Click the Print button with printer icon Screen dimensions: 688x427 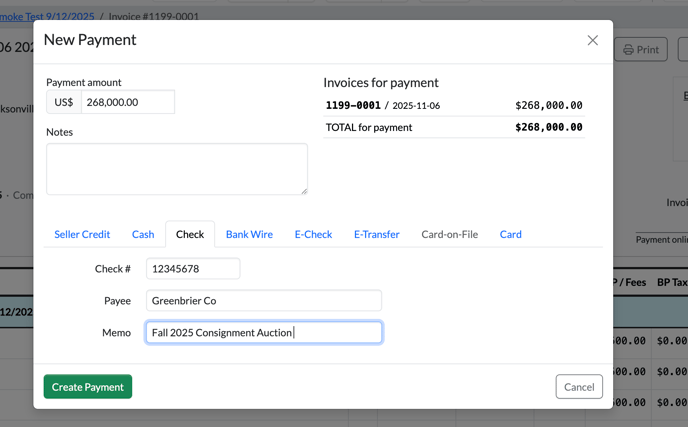(641, 49)
